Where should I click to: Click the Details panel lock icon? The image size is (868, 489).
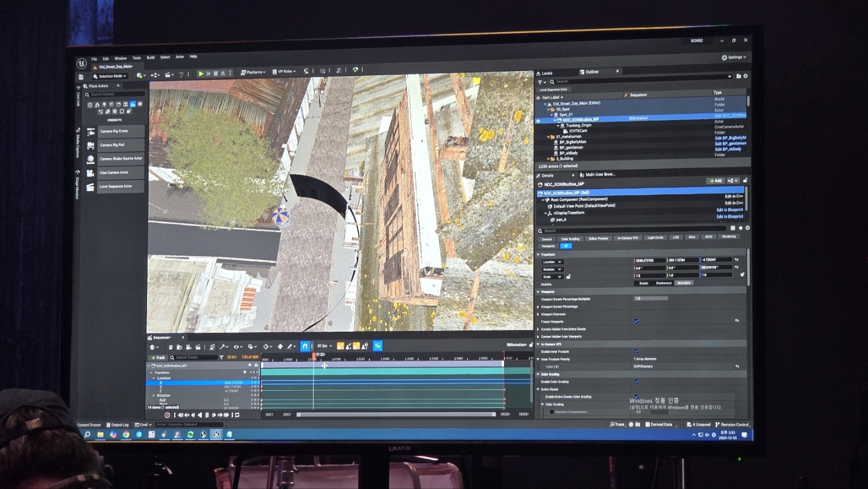point(745,180)
